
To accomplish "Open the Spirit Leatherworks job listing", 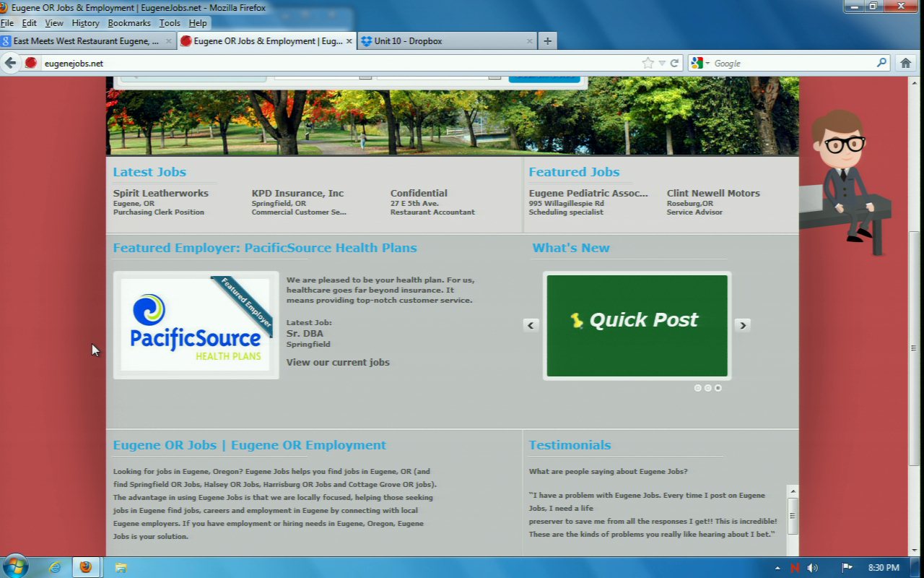I will pos(160,193).
